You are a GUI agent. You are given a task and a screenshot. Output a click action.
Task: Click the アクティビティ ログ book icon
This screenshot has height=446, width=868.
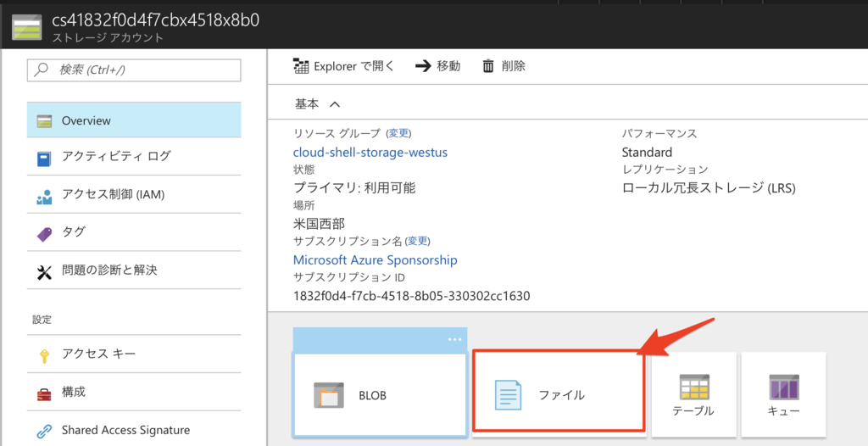[44, 158]
